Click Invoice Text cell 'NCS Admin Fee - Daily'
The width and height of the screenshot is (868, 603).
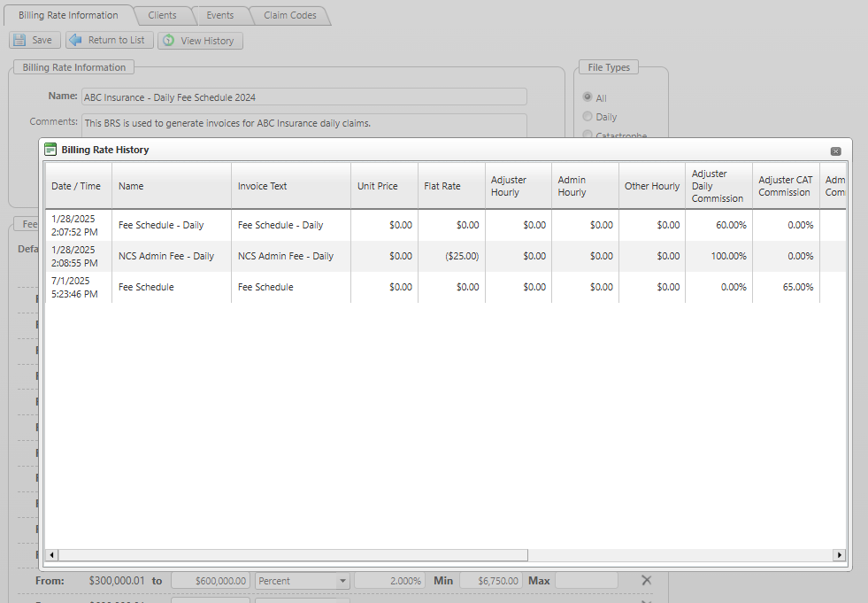coord(291,257)
